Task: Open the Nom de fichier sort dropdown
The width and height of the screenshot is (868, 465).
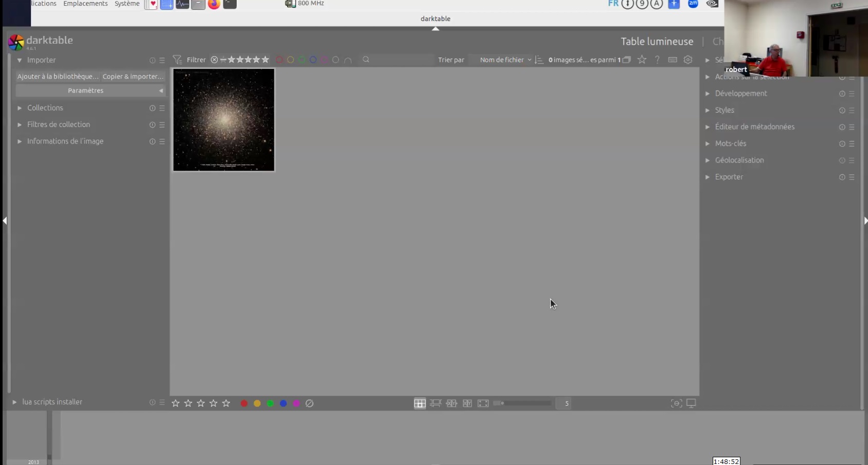Action: click(x=505, y=60)
